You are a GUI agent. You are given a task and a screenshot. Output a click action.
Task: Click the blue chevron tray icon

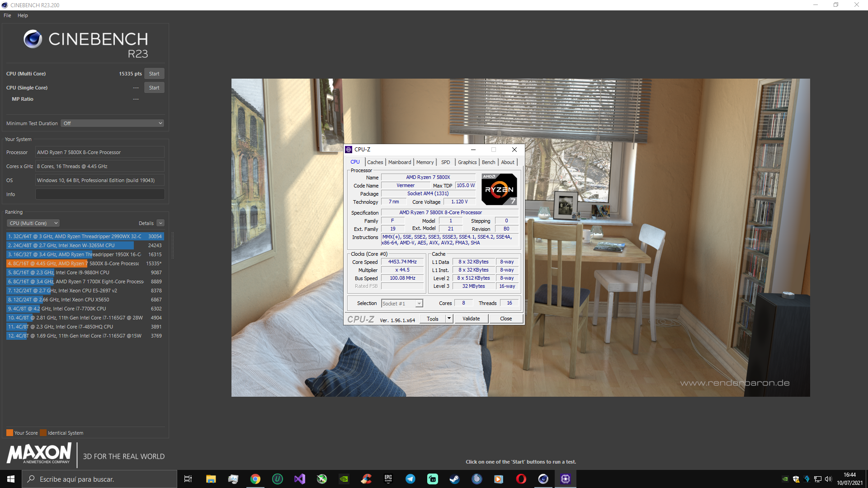click(x=807, y=479)
